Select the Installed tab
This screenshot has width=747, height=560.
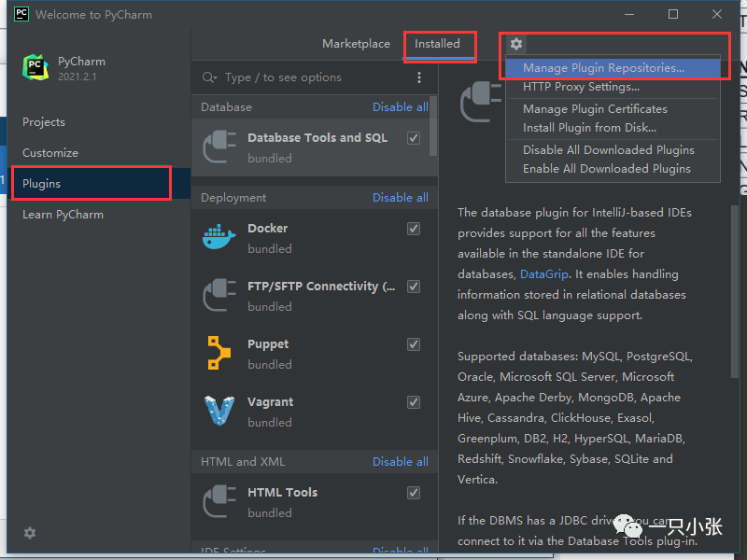tap(437, 44)
